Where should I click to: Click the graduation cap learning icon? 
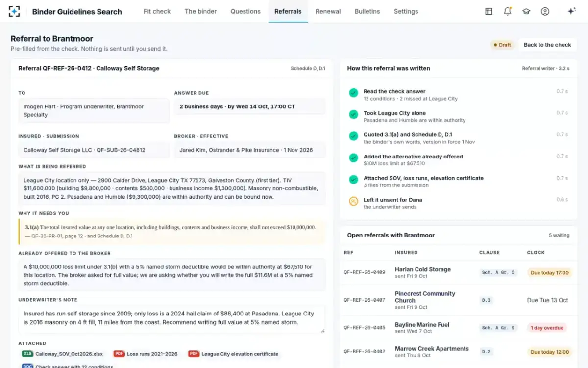[x=526, y=11]
